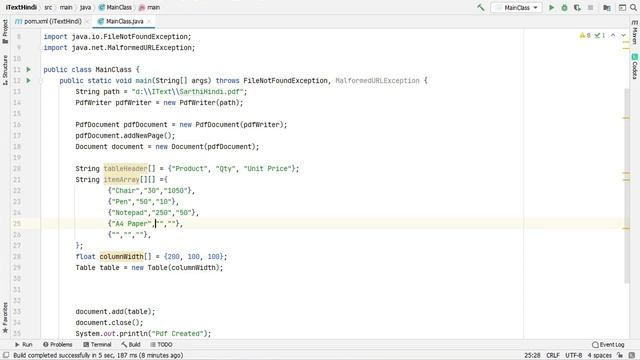Viewport: 640px width, 360px height.
Task: Open the TODO tool window
Action: click(161, 344)
